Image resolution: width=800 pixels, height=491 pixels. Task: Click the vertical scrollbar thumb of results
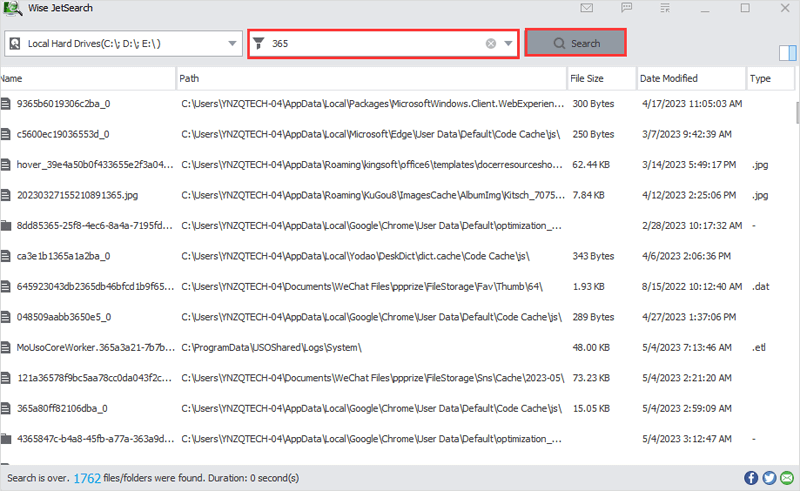pyautogui.click(x=797, y=112)
